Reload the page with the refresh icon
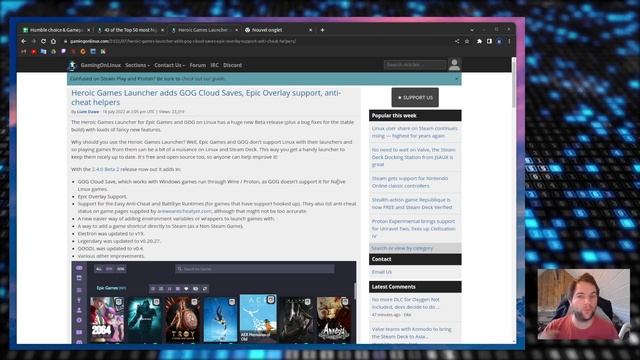The image size is (640, 360). point(43,41)
